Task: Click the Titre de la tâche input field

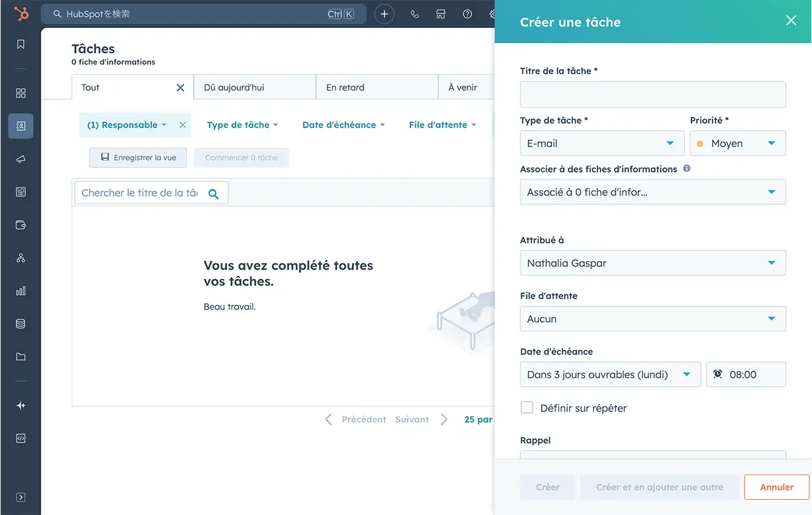Action: pyautogui.click(x=652, y=95)
